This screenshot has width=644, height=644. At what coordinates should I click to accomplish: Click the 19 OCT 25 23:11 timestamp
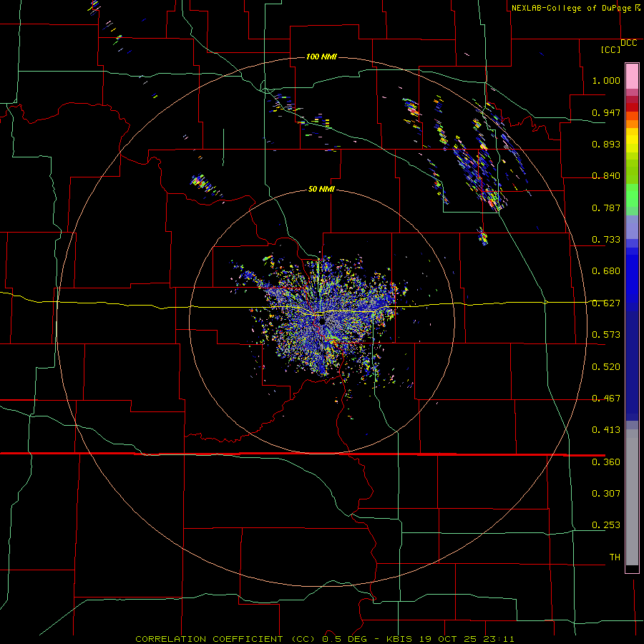coord(467,639)
